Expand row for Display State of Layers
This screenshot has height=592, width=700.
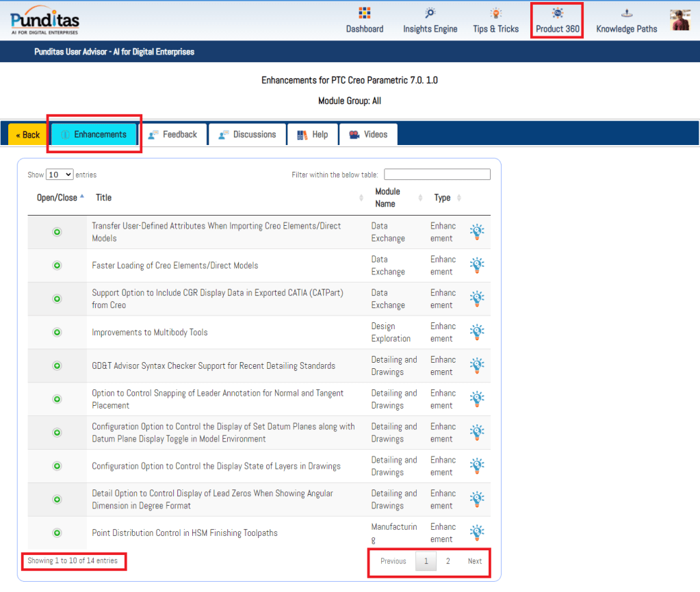[x=57, y=466]
